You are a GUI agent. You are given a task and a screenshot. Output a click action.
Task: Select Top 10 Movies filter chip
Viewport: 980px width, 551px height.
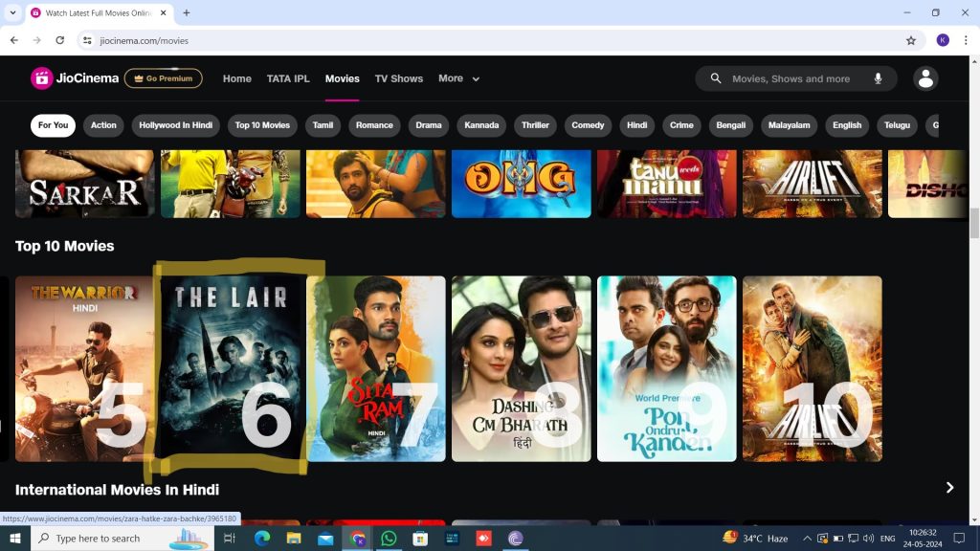point(262,125)
